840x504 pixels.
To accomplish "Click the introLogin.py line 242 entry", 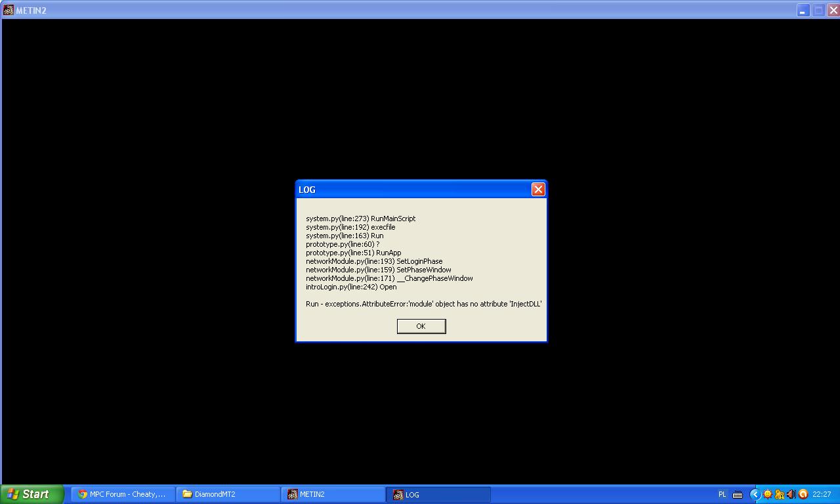I will coord(351,287).
